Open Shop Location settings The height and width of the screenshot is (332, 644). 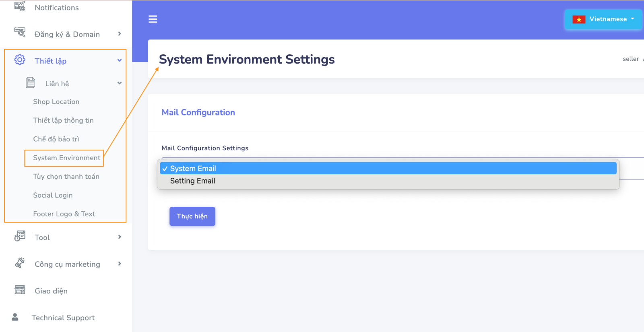[x=56, y=102]
